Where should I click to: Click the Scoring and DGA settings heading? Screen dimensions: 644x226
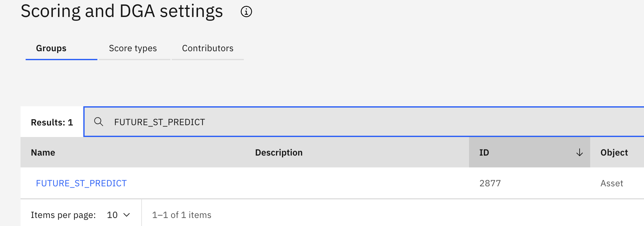pyautogui.click(x=122, y=11)
